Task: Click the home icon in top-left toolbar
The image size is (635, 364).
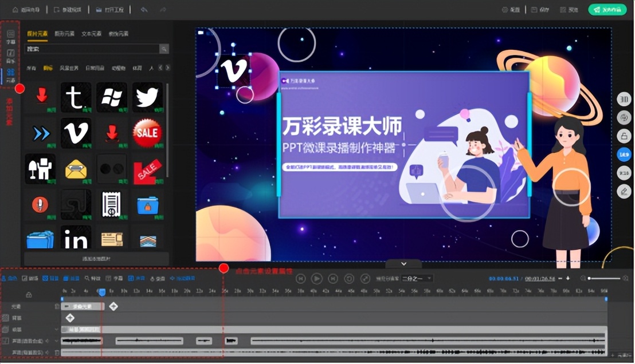Action: [15, 9]
